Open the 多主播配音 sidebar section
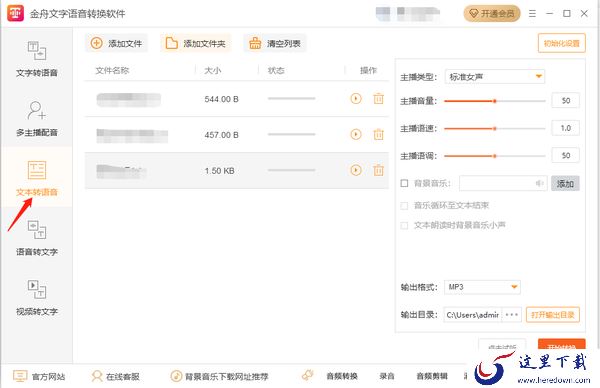The width and height of the screenshot is (600, 388). (37, 118)
